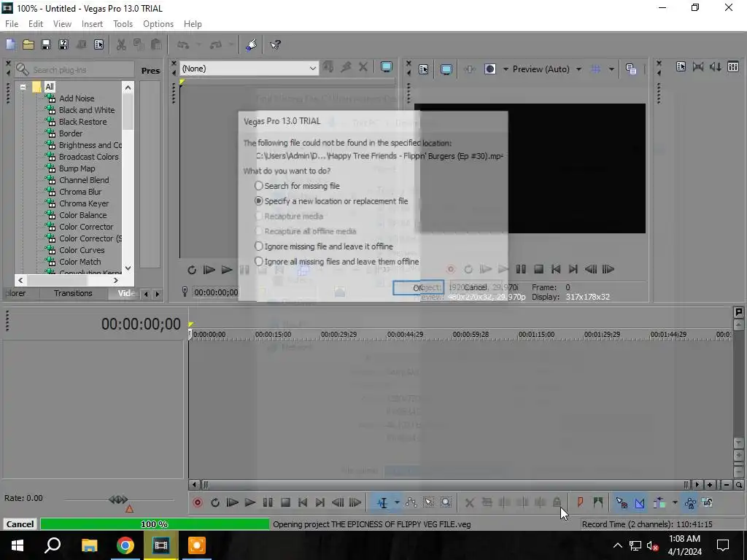Open Project Video Properties in the preview window

point(424,69)
